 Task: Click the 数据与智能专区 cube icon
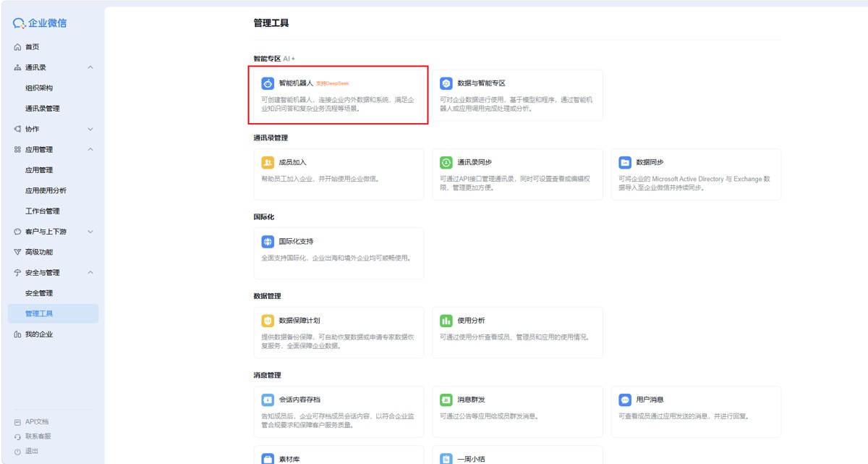[446, 83]
